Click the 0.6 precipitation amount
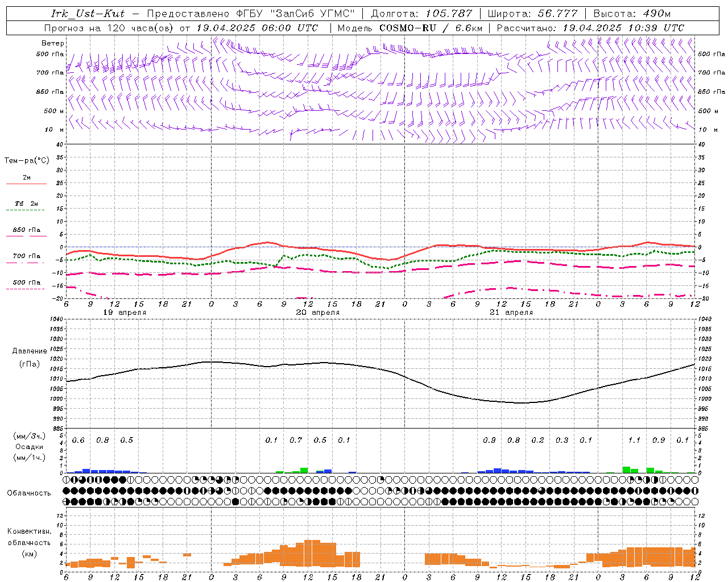 pyautogui.click(x=78, y=440)
